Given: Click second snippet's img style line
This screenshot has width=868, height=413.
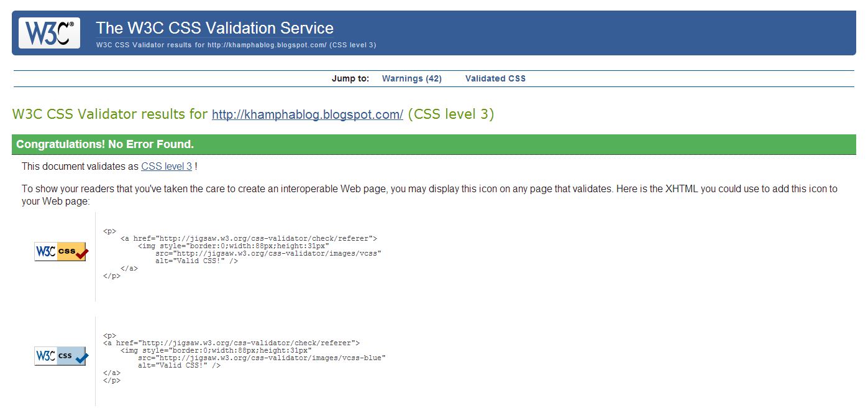Looking at the screenshot, I should [x=216, y=350].
